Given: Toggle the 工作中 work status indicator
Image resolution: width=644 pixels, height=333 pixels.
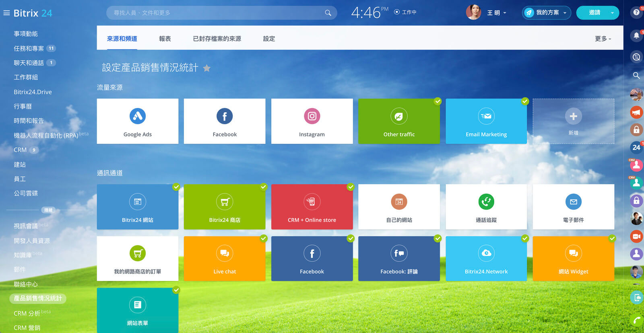Looking at the screenshot, I should (x=405, y=12).
